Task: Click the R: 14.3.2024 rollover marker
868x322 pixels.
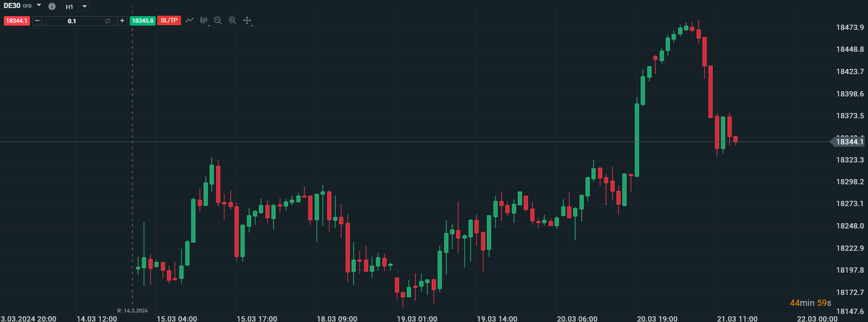Action: point(133,311)
